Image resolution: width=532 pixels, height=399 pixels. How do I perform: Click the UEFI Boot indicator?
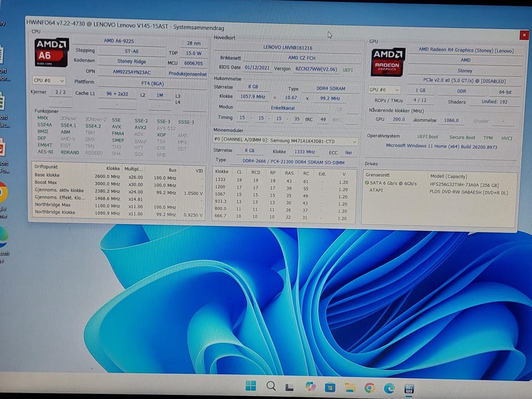(427, 137)
